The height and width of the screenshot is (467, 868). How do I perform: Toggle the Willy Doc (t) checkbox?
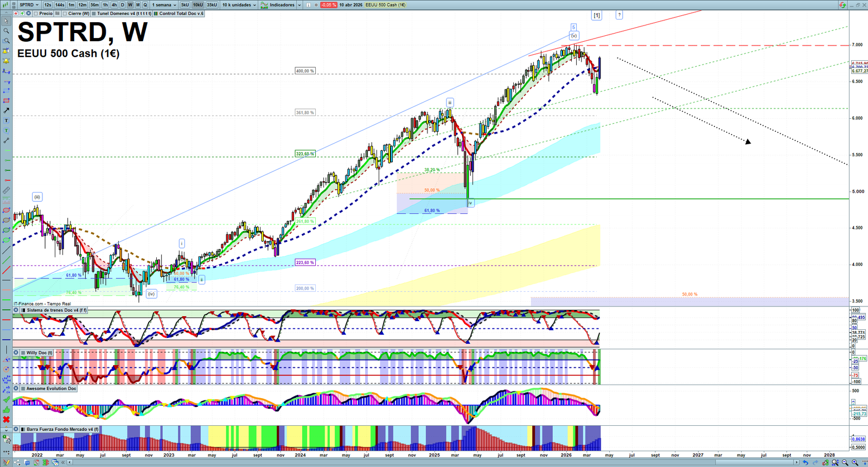[x=23, y=353]
